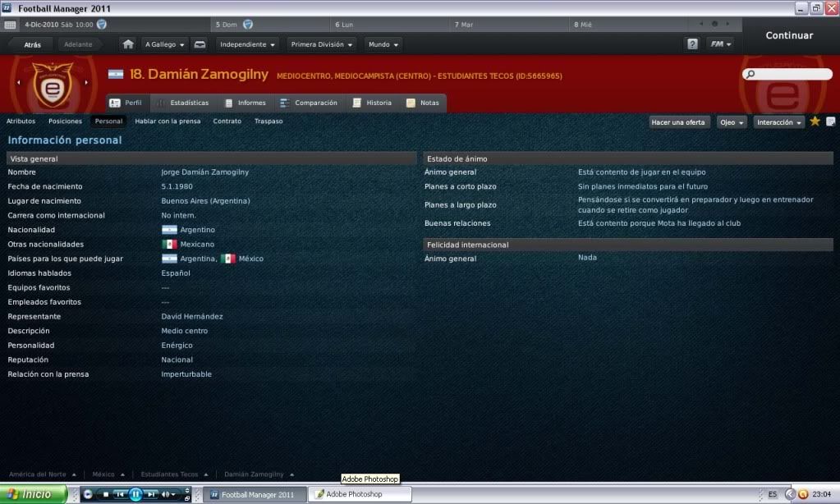The image size is (840, 504).
Task: Select Hablar con la prensa sub-tab
Action: pos(168,121)
